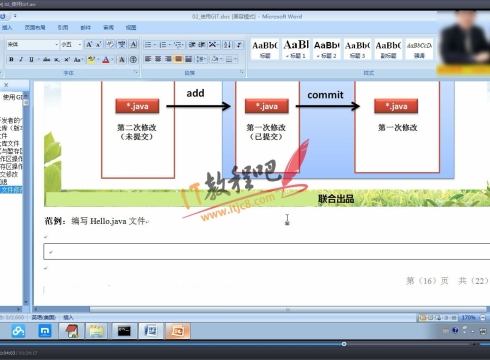Click the Sort icon
The height and width of the screenshot is (360, 490).
(227, 45)
